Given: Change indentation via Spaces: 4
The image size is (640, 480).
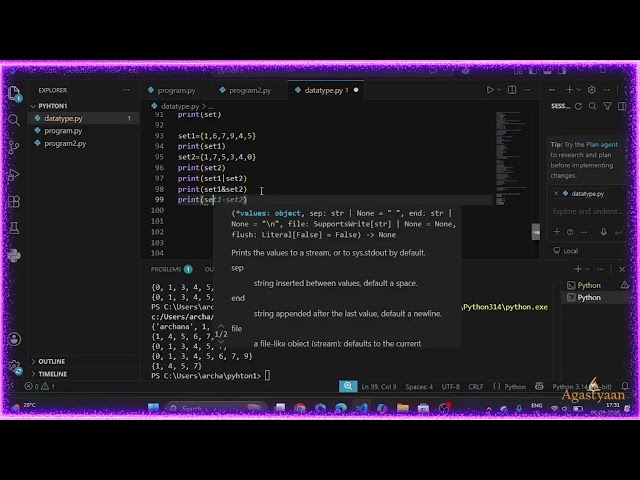Looking at the screenshot, I should (x=419, y=386).
